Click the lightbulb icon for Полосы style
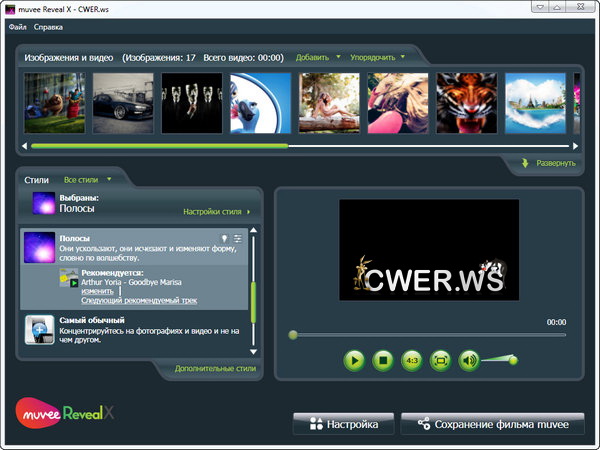 pos(225,239)
